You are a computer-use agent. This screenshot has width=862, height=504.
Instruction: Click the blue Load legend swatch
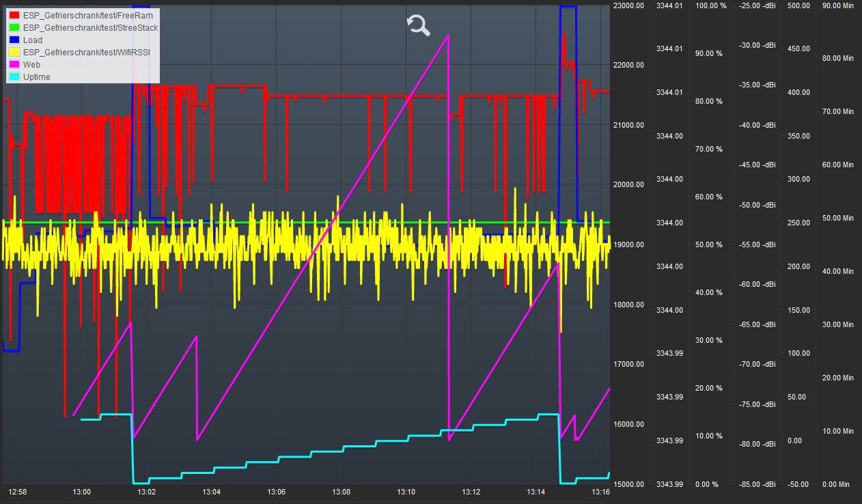click(14, 40)
